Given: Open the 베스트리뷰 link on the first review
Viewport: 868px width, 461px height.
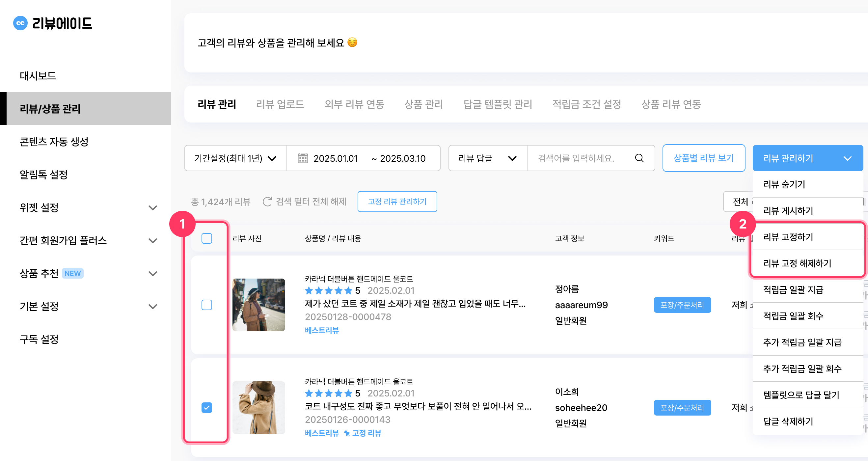Looking at the screenshot, I should coord(321,330).
